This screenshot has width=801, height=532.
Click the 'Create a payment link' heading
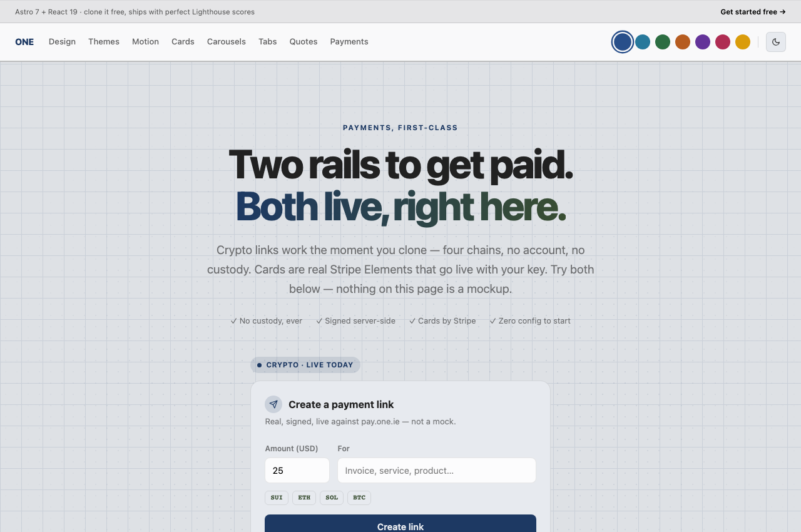click(x=341, y=404)
